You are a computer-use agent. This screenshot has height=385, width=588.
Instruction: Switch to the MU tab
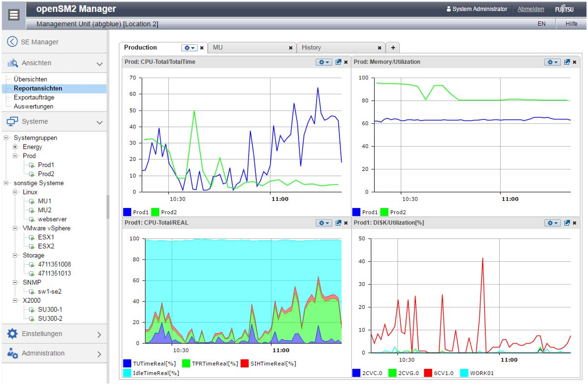[218, 48]
